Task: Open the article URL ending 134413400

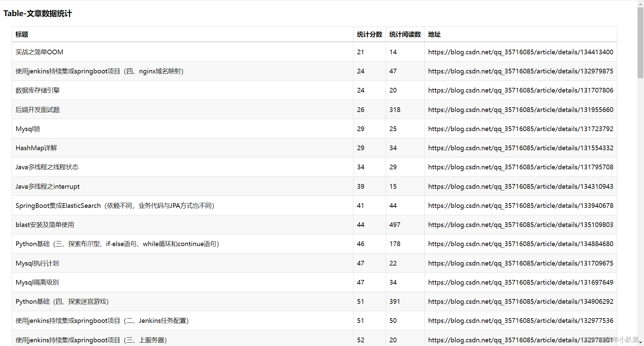Action: 521,52
